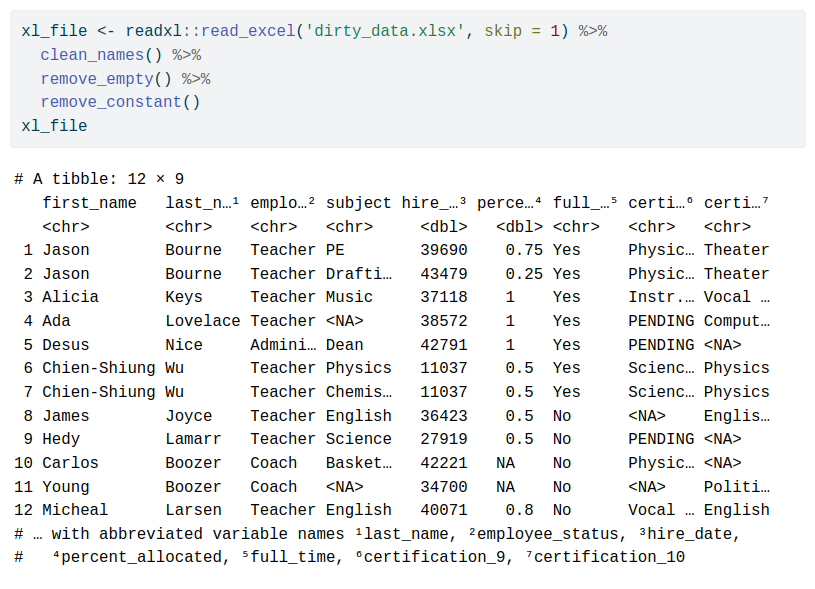Click the subject value Dean
This screenshot has height=589, width=815.
[x=345, y=345]
